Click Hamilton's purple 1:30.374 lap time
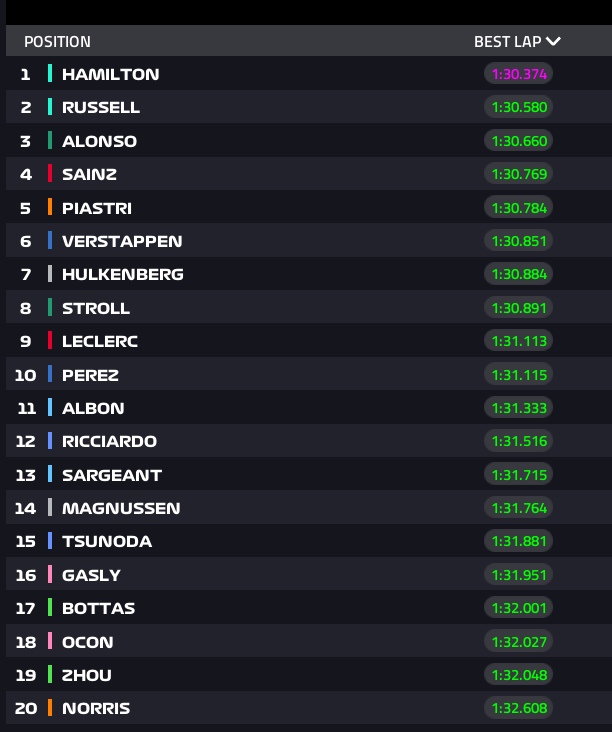This screenshot has height=732, width=612. [x=519, y=74]
